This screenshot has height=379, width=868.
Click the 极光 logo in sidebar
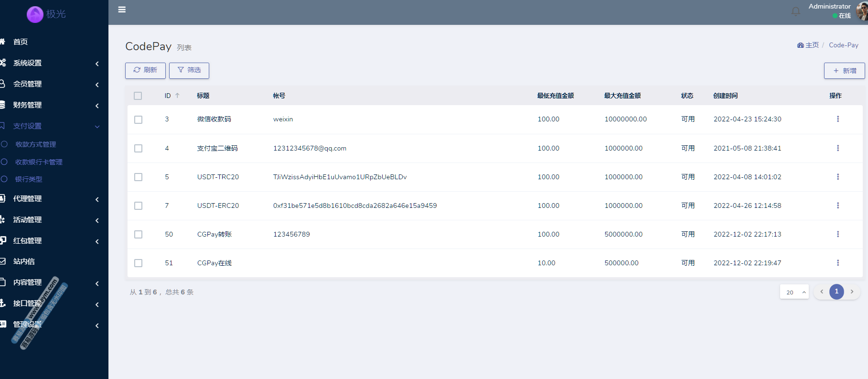46,14
